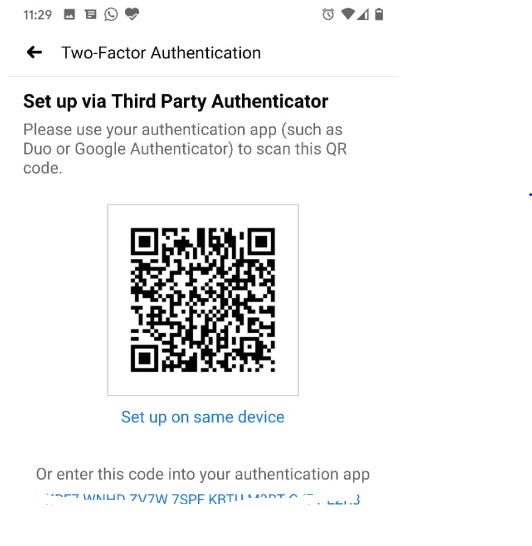Tap the Duo or Google Authenticator description text
Image resolution: width=532 pixels, height=546 pixels.
185,149
